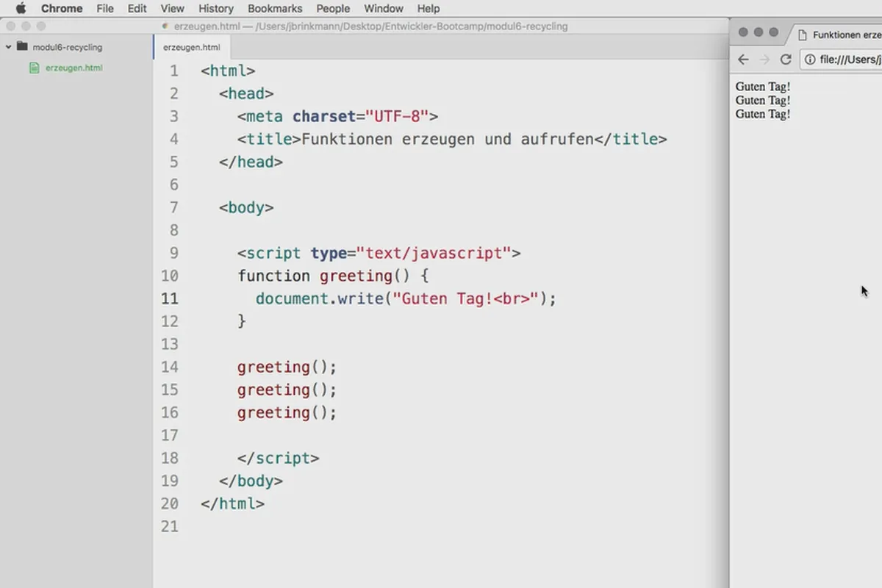The image size is (882, 588).
Task: Click the "text/javascript" type value
Action: (434, 254)
